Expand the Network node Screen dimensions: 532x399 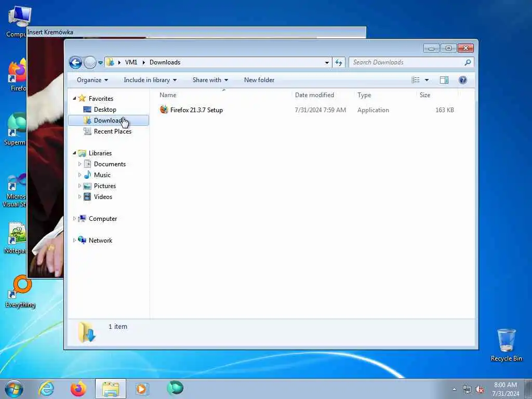coord(74,241)
